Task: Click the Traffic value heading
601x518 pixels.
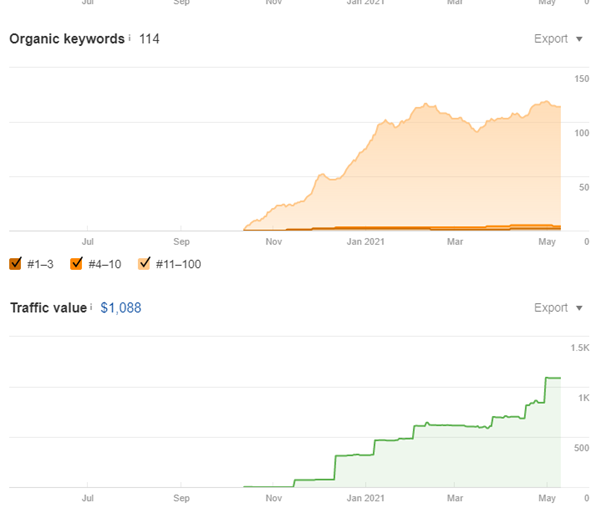Action: tap(49, 308)
